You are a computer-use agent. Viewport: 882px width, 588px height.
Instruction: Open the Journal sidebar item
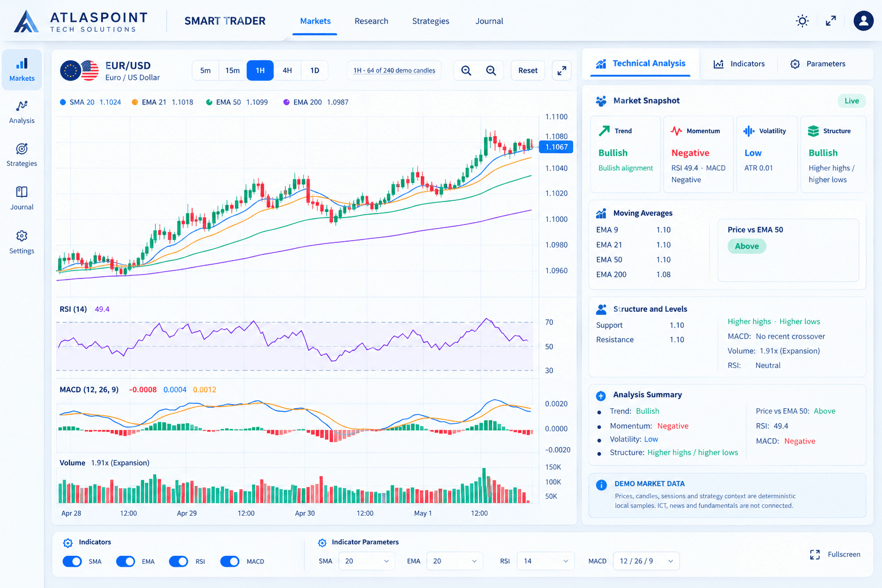pos(22,198)
